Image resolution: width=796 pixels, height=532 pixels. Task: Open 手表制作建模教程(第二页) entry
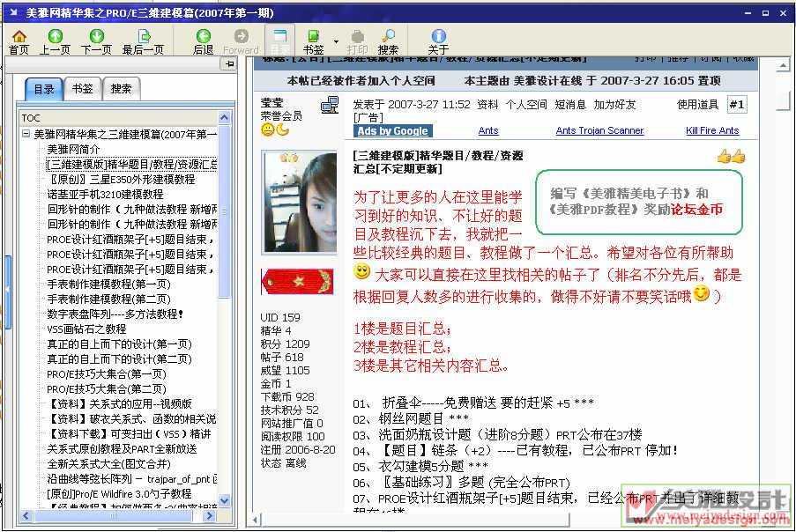point(108,299)
